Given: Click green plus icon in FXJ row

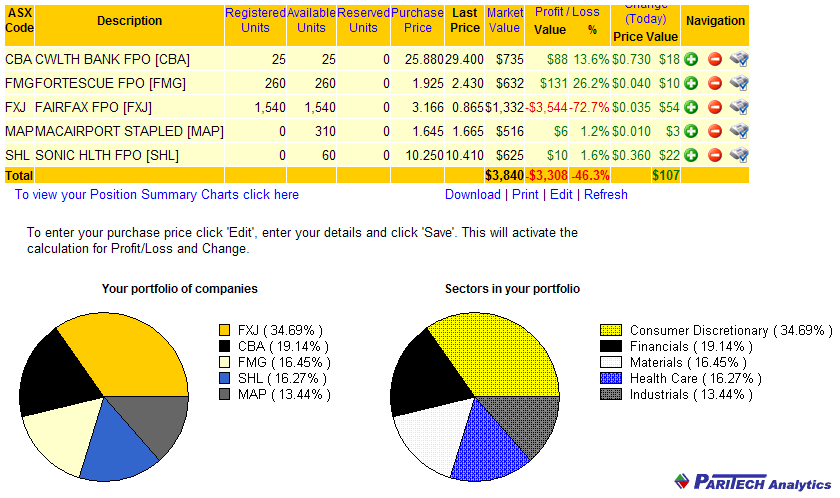Looking at the screenshot, I should [691, 107].
